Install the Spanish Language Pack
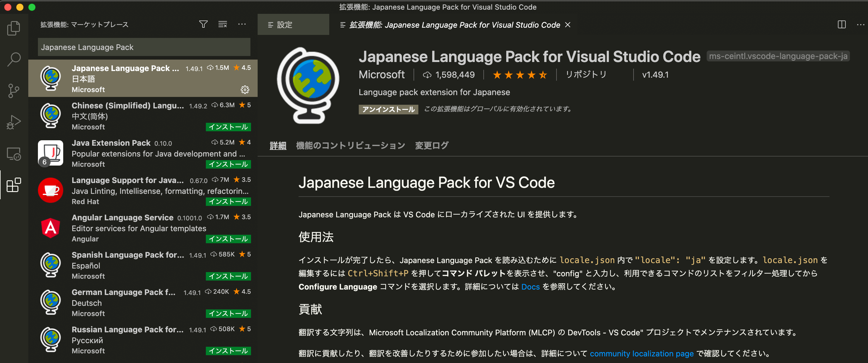Screen dimensions: 868x363 click(x=228, y=276)
